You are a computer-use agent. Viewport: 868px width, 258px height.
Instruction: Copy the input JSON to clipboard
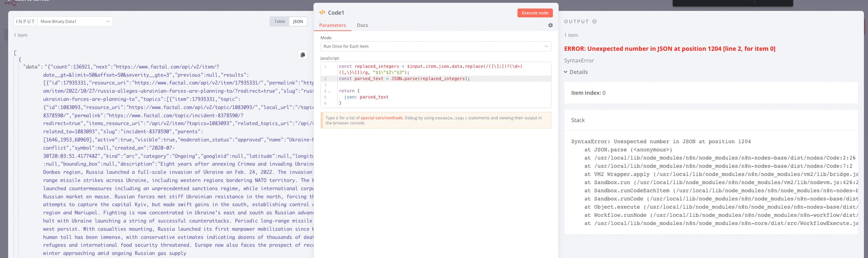302,55
